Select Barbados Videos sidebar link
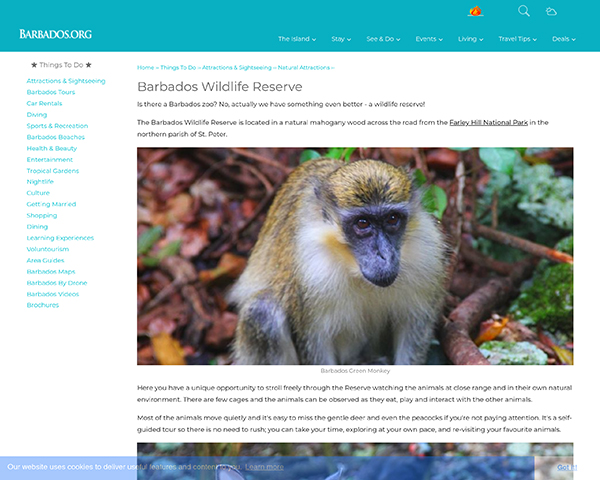Screen dimensions: 600x480 tap(53, 294)
